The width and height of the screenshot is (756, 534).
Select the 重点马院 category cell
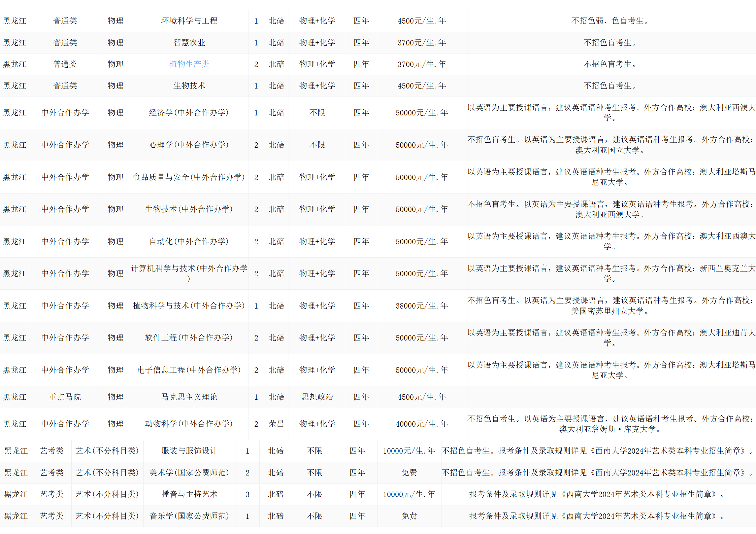coord(65,397)
